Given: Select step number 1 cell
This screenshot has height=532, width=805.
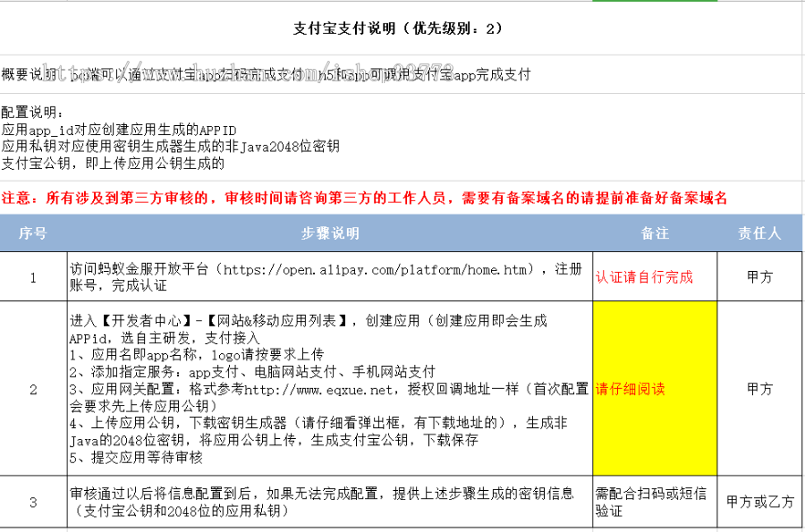Looking at the screenshot, I should tap(32, 276).
